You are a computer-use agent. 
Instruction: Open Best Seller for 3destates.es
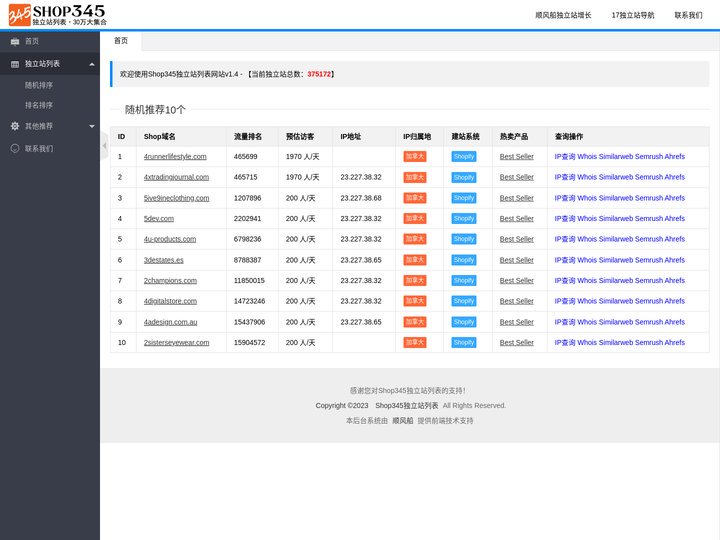click(517, 260)
